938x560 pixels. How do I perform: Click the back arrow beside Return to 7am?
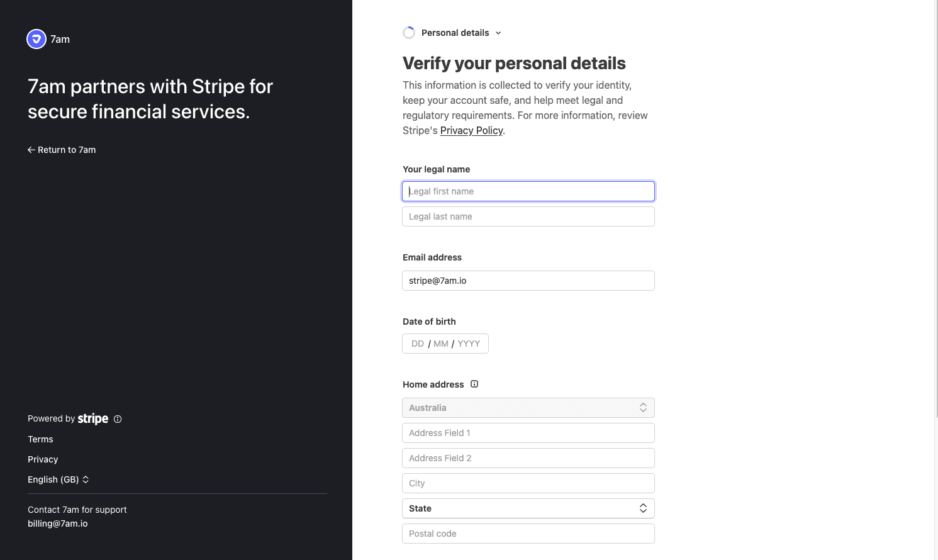pos(31,150)
